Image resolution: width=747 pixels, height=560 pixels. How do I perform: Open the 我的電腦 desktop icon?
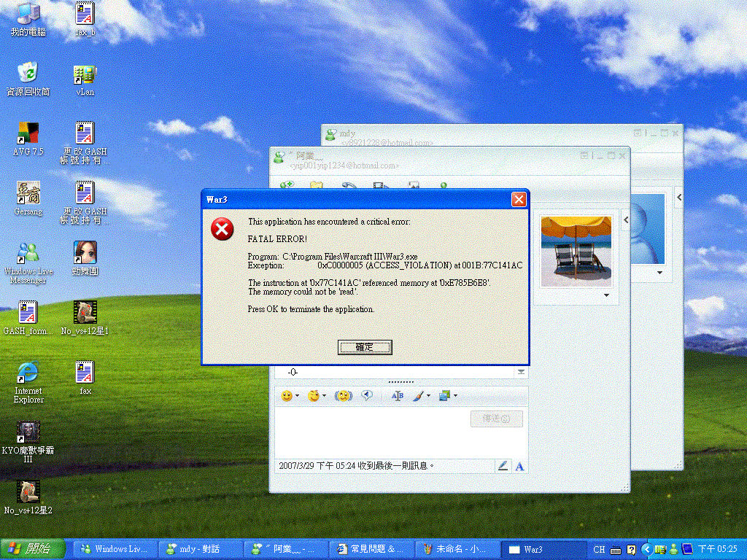(28, 19)
